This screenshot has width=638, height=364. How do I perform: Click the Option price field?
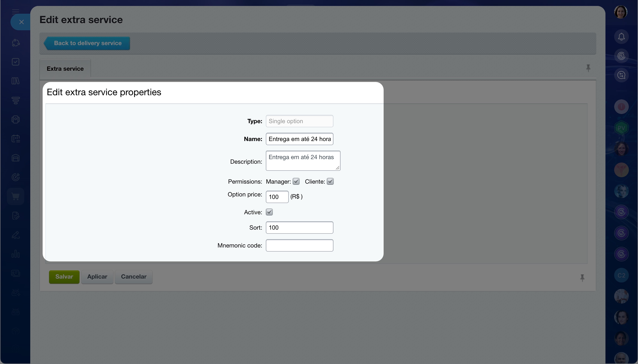[277, 197]
